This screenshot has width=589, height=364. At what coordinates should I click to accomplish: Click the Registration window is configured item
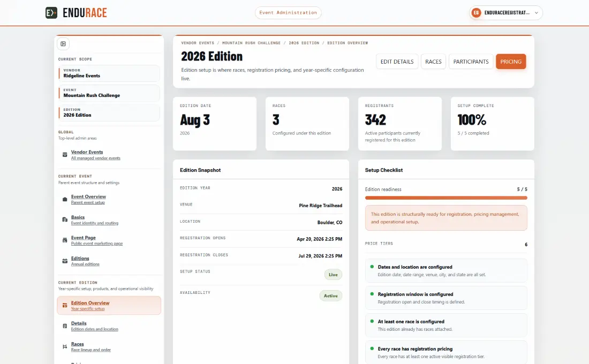coord(446,298)
